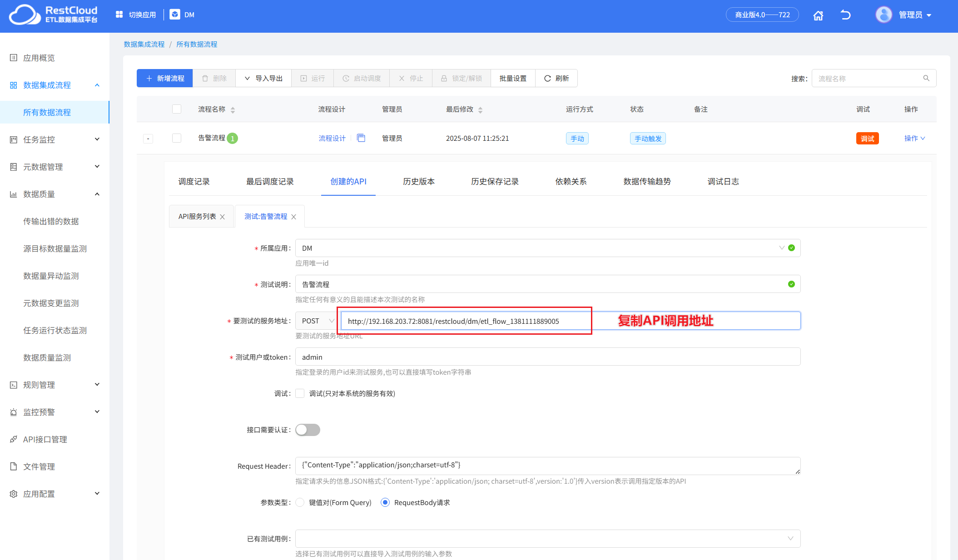Image resolution: width=958 pixels, height=560 pixels.
Task: Click the 刷新 refresh toolbar button
Action: [x=556, y=78]
